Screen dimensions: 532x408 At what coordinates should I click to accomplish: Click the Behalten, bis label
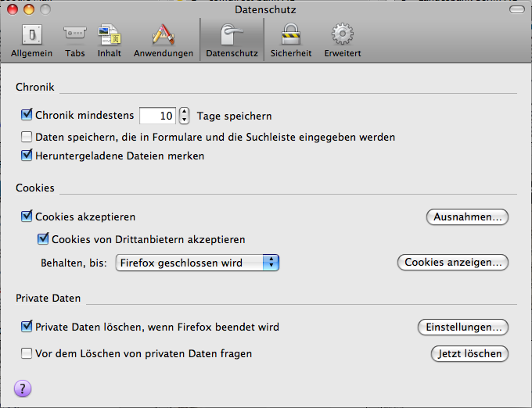click(x=74, y=263)
